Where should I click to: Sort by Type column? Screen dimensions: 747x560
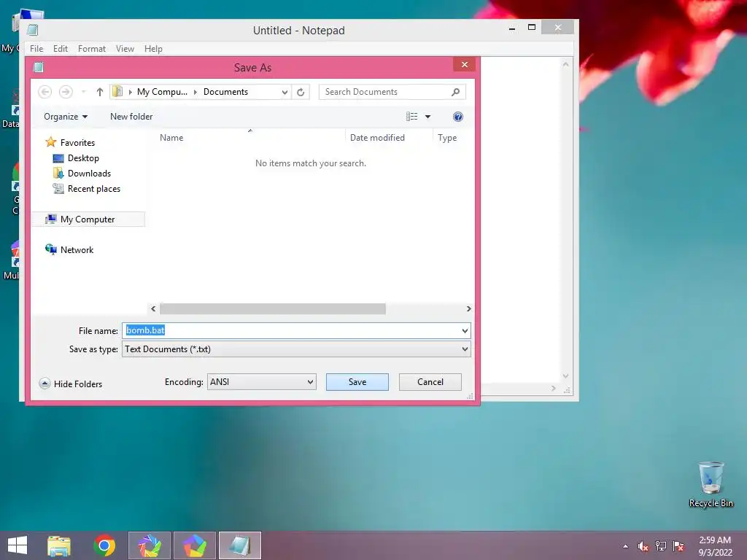pyautogui.click(x=447, y=138)
